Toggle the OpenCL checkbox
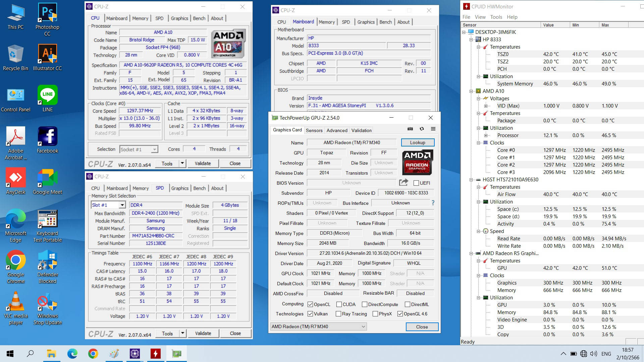644x362 pixels. [310, 304]
